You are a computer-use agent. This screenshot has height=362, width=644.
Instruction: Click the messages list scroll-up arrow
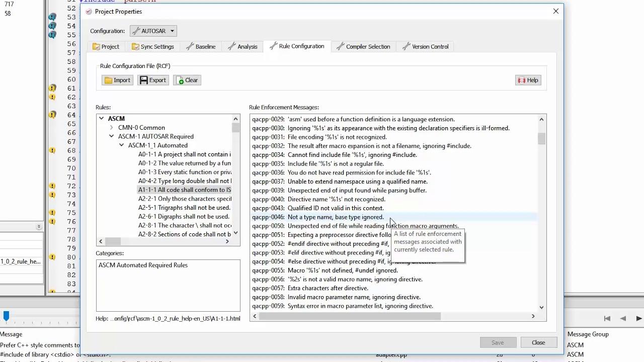[541, 120]
